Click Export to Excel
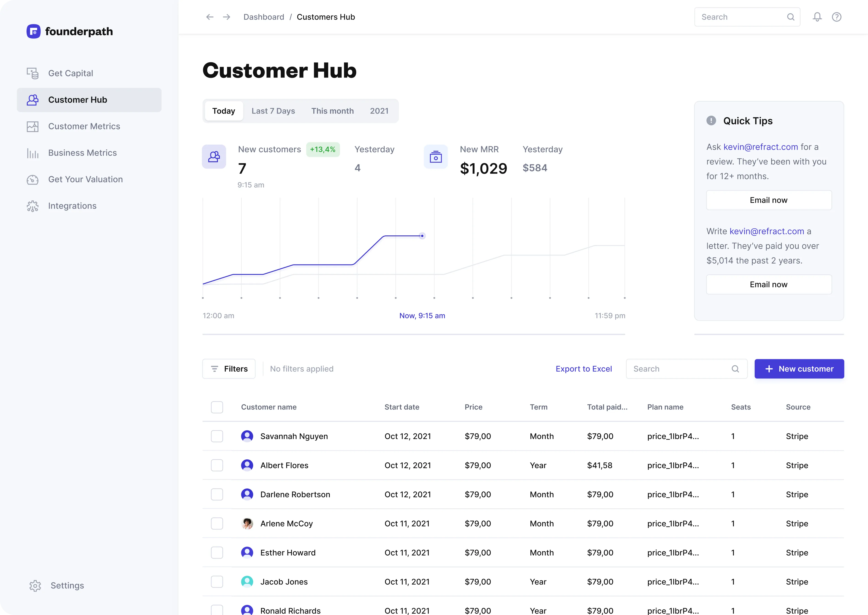 584,368
